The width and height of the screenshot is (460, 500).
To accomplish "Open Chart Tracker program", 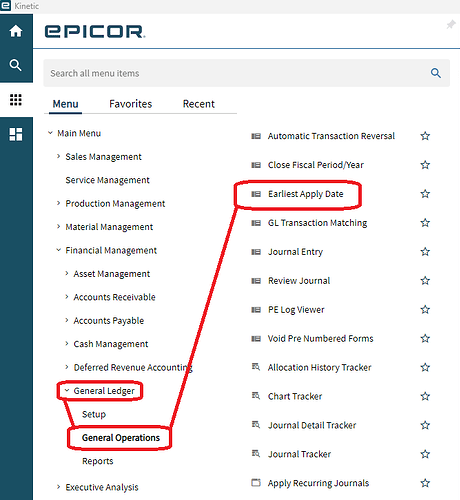I will tap(295, 397).
